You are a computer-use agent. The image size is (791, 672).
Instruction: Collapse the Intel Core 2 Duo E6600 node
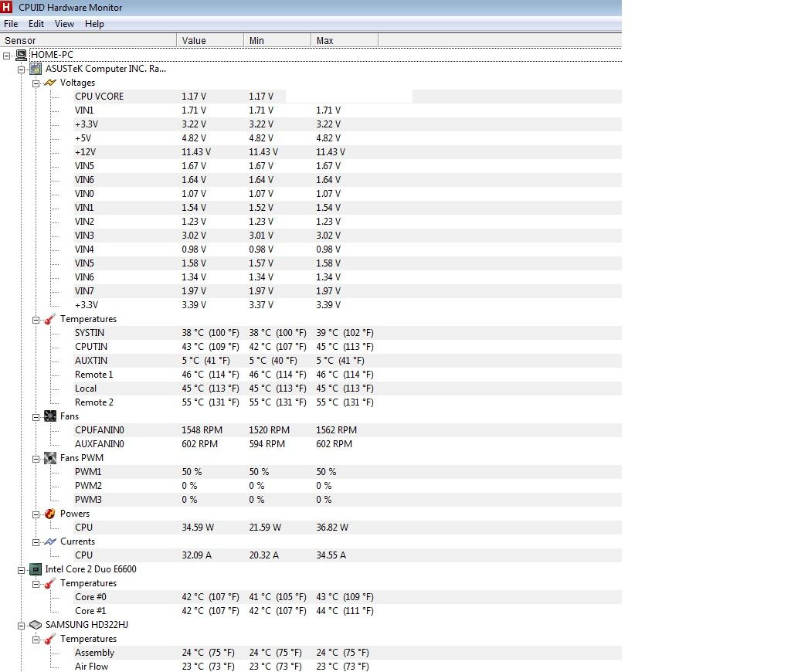[x=21, y=570]
